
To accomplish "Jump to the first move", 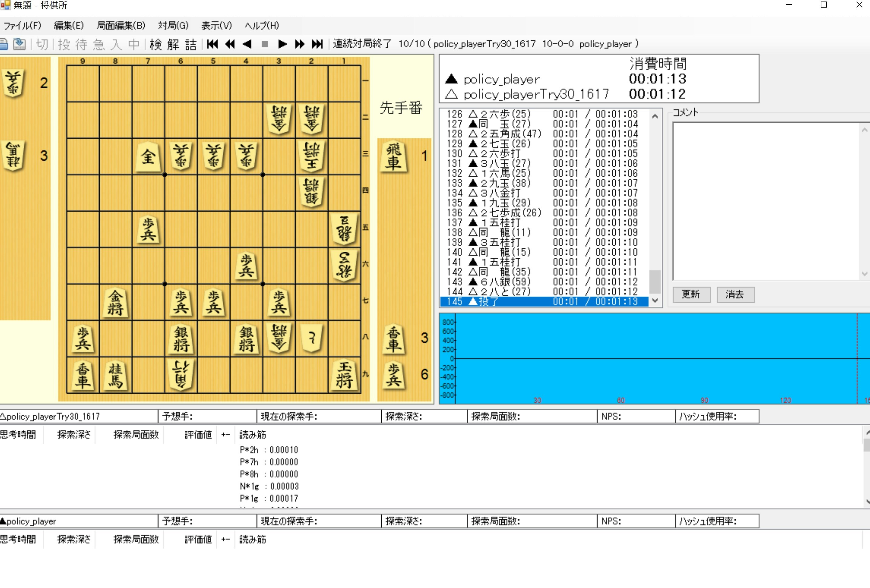I will (212, 44).
